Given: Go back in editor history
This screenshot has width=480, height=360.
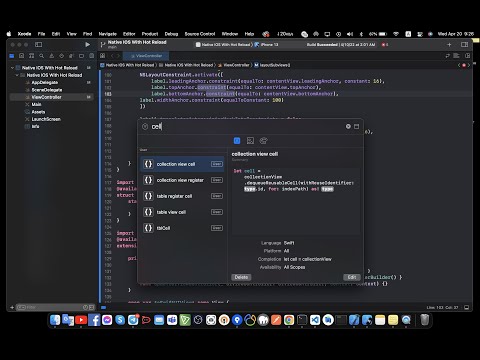Looking at the screenshot, I should (112, 56).
